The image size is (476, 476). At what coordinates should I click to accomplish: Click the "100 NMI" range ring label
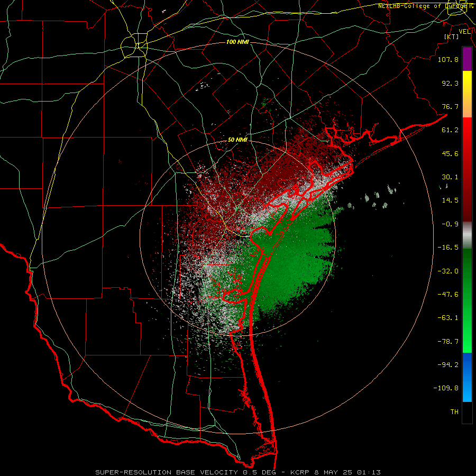(x=237, y=42)
